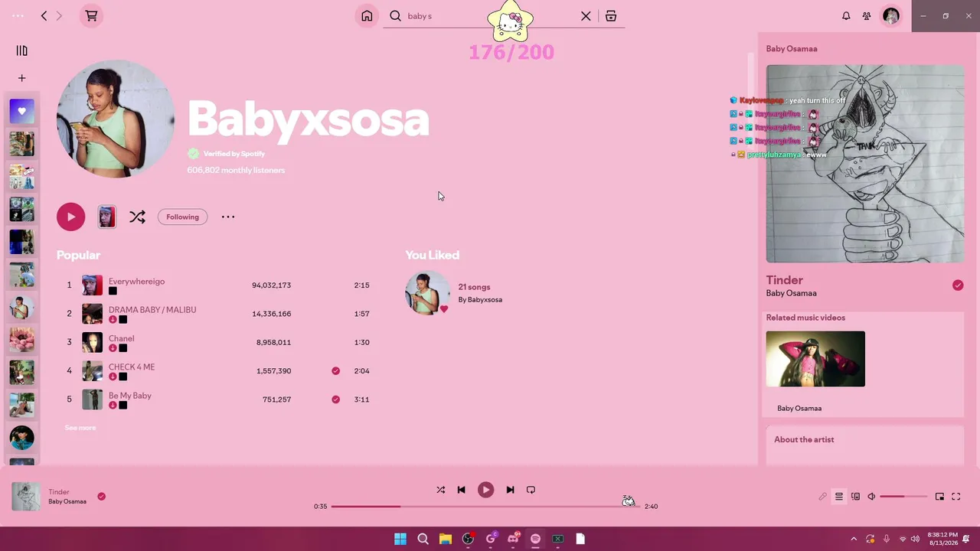The width and height of the screenshot is (980, 551).
Task: Show hidden system tray icons
Action: [854, 539]
